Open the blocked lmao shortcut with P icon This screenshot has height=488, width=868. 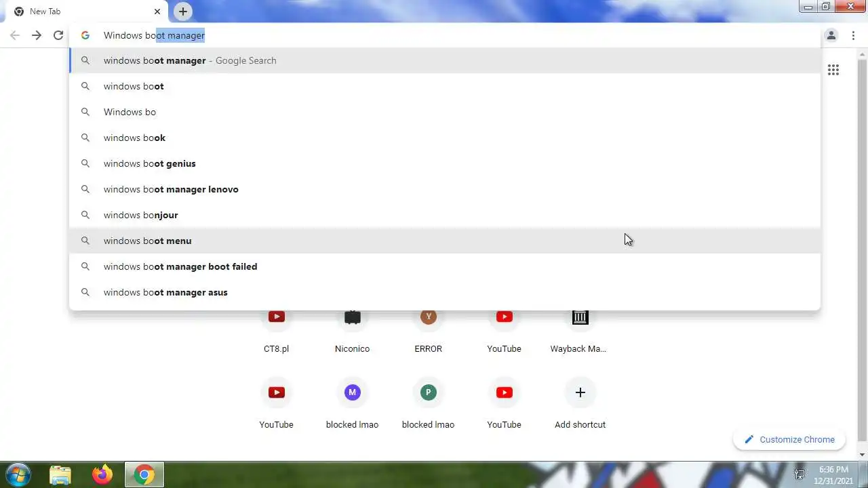[428, 403]
